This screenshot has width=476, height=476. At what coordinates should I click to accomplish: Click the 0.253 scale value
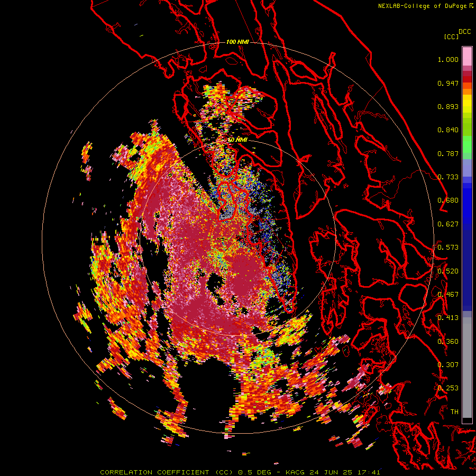[x=448, y=388]
